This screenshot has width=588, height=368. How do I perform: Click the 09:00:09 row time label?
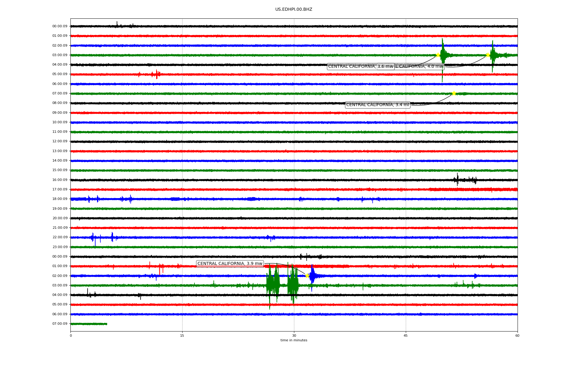pyautogui.click(x=60, y=113)
